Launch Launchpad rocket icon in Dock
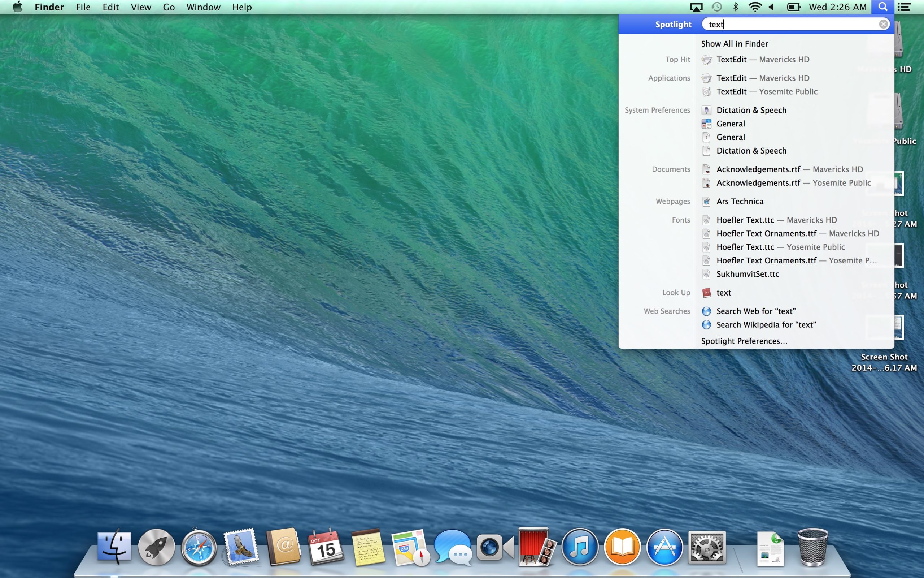Viewport: 924px width, 578px height. 156,547
